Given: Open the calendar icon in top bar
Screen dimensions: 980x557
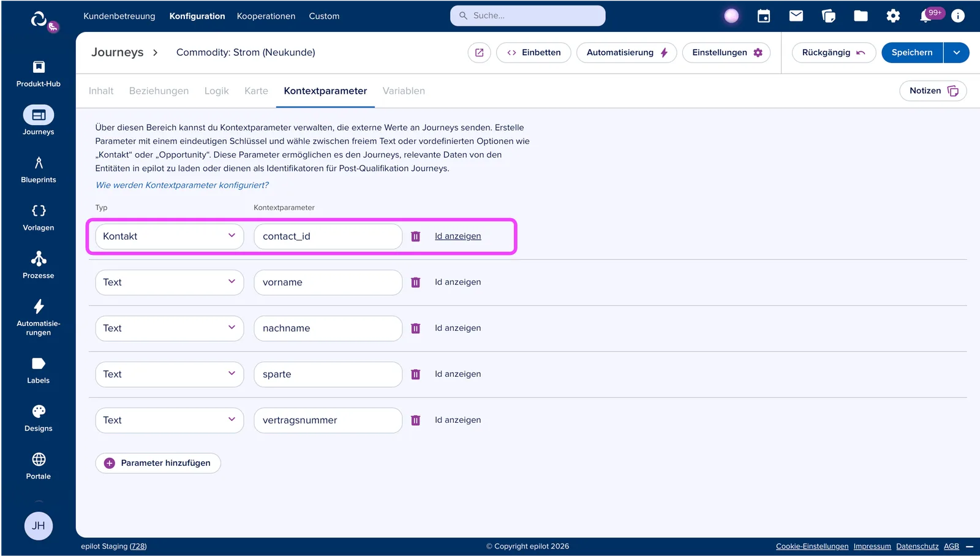Looking at the screenshot, I should pyautogui.click(x=764, y=16).
